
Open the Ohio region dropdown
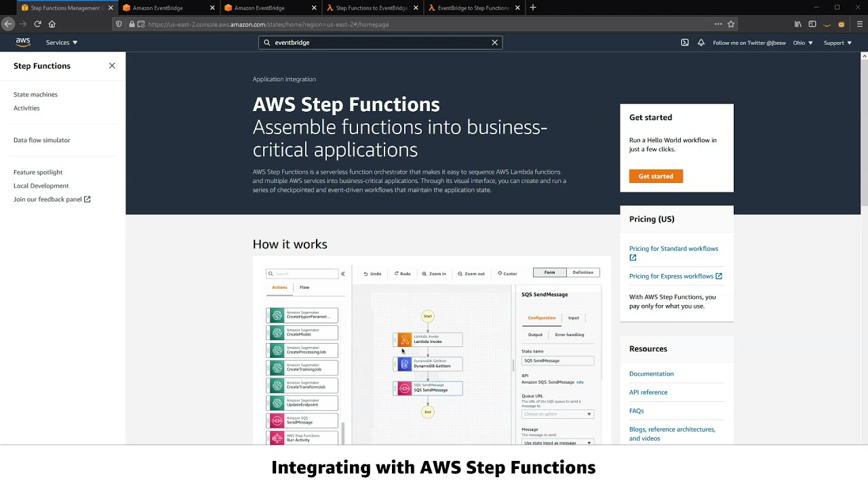tap(803, 43)
